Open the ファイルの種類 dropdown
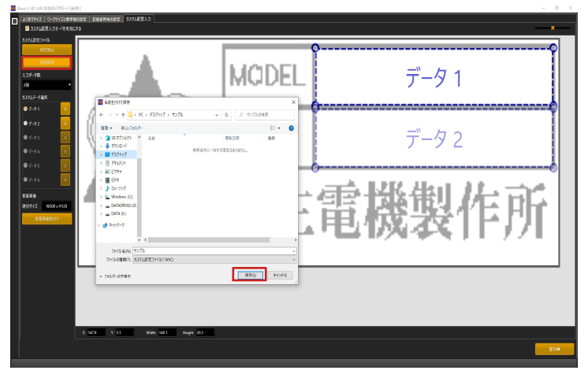Screen dimensions: 588x374 (x=214, y=259)
